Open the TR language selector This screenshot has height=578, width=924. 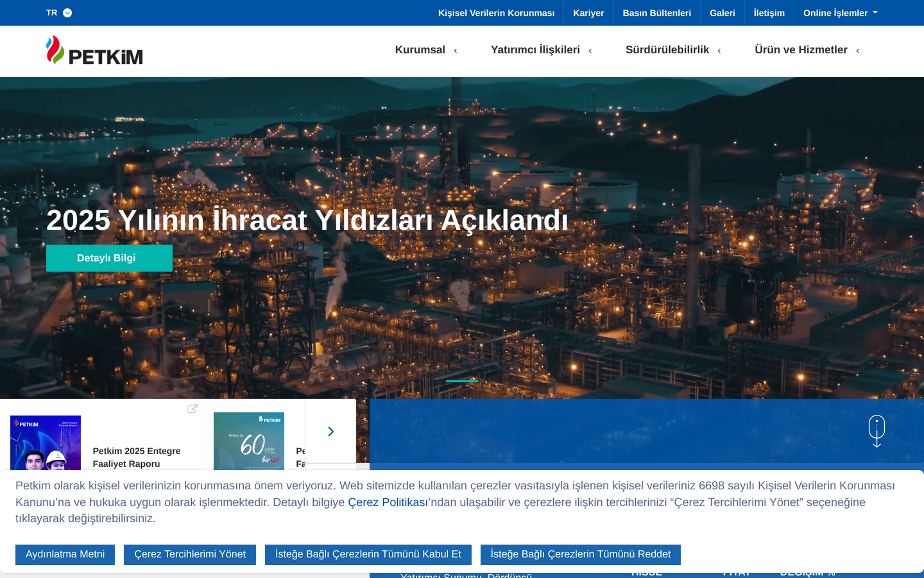[x=59, y=13]
